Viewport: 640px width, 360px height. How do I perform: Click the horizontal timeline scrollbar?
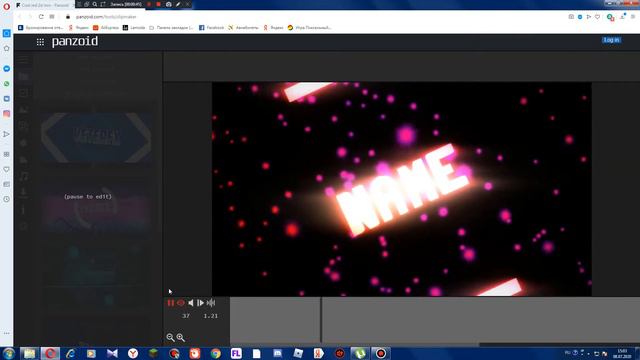559,344
